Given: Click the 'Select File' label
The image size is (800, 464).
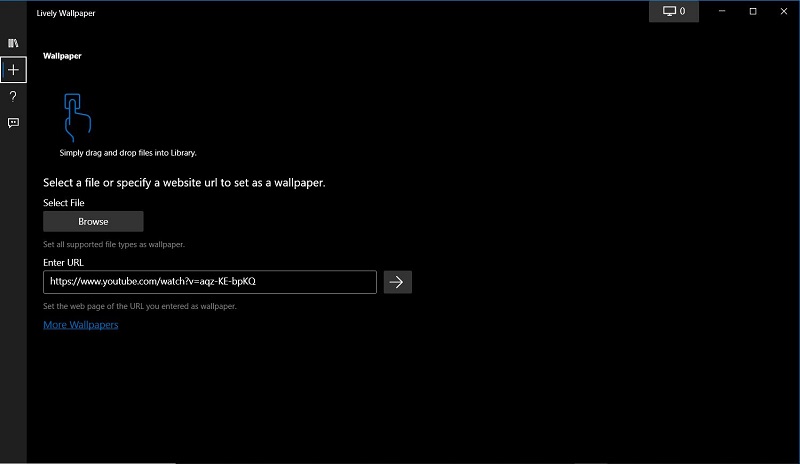Looking at the screenshot, I should (64, 203).
